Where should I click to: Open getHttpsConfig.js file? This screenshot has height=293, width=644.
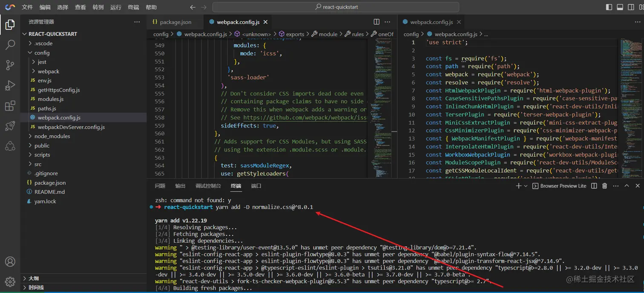click(83, 90)
